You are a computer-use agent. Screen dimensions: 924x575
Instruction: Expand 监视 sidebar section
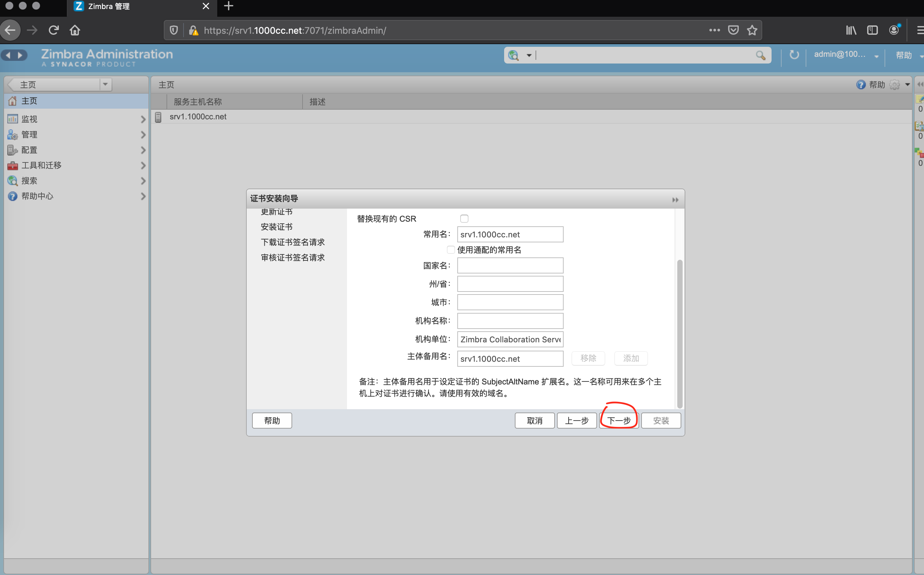[143, 119]
